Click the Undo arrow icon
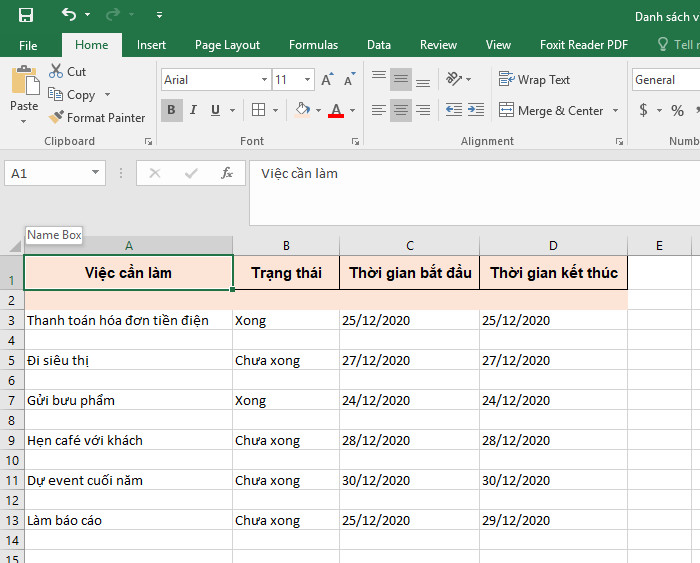This screenshot has height=563, width=700. (69, 15)
